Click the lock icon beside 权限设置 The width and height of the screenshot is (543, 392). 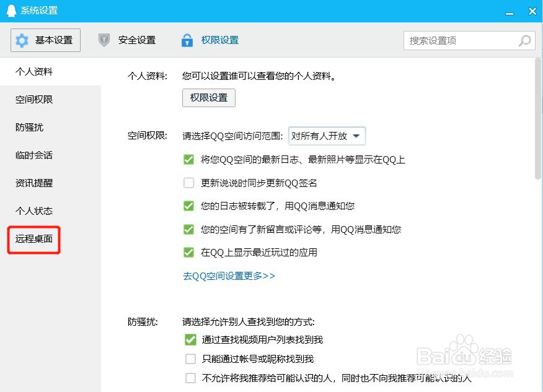pos(187,40)
